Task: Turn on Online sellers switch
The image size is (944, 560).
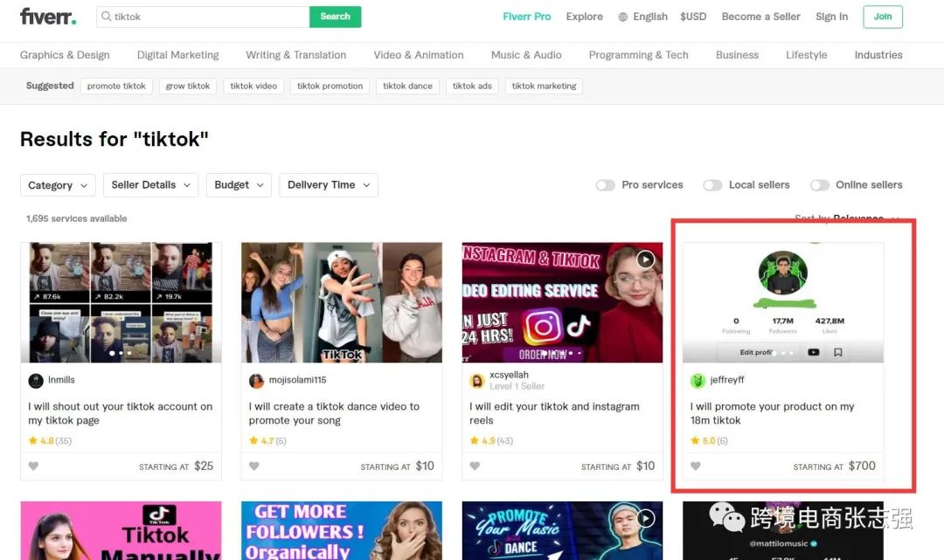Action: click(x=820, y=185)
